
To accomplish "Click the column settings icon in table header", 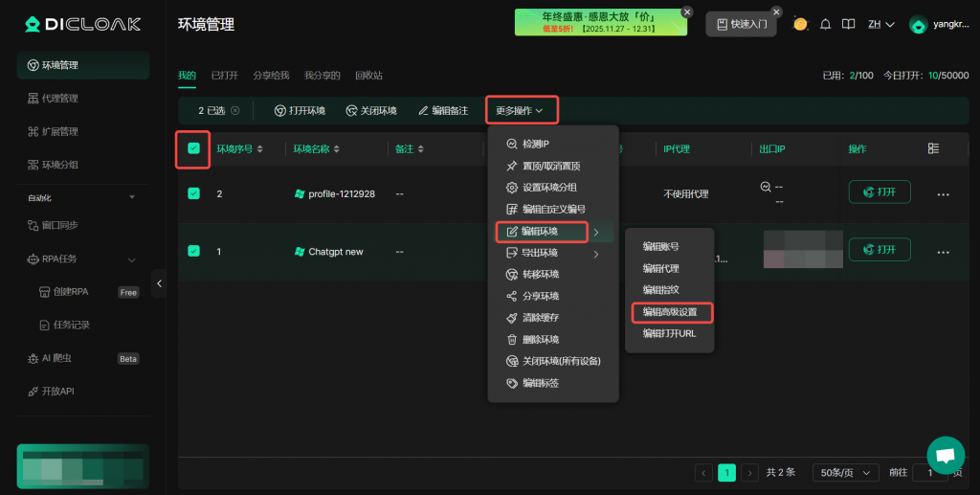I will pyautogui.click(x=933, y=149).
